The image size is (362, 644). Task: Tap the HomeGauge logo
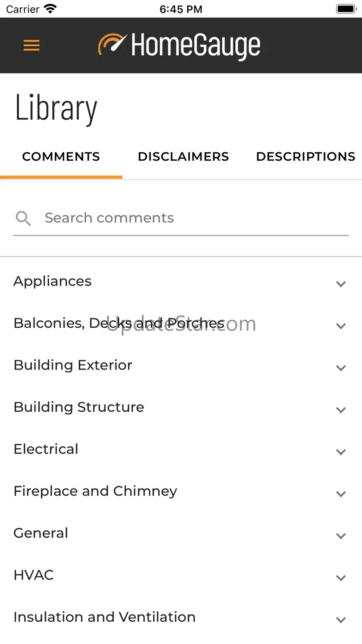(179, 46)
